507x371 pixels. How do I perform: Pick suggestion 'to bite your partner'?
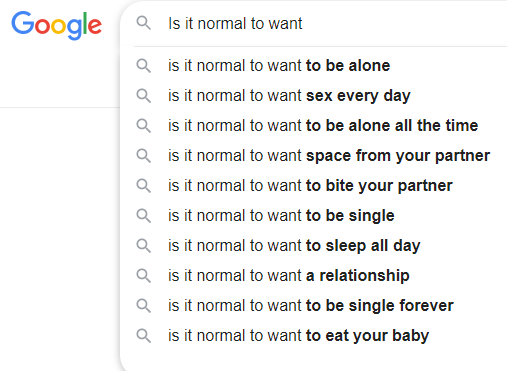(314, 186)
